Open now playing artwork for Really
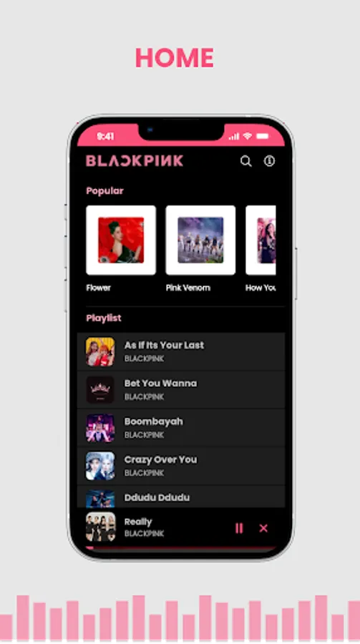The image size is (360, 644). pyautogui.click(x=100, y=527)
